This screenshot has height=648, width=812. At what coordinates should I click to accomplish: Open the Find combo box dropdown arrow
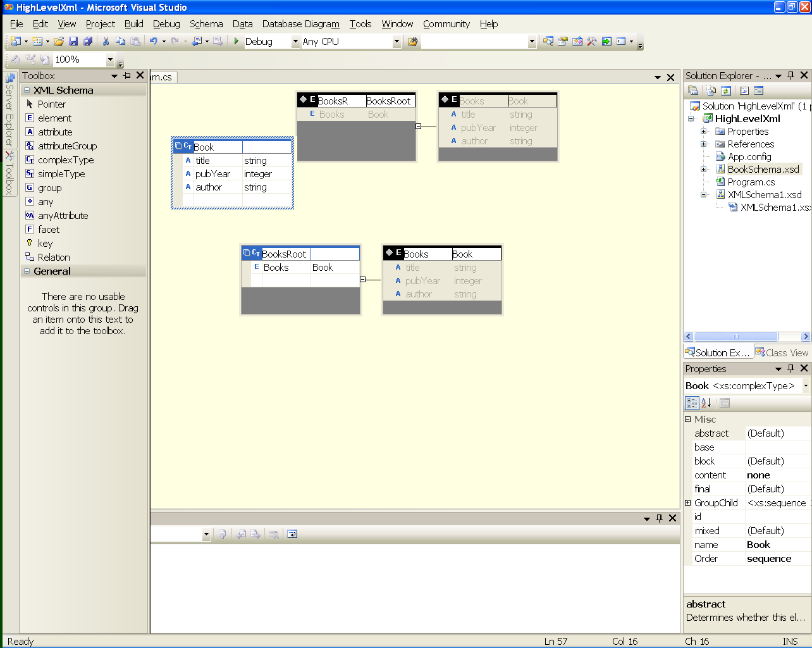pos(532,42)
